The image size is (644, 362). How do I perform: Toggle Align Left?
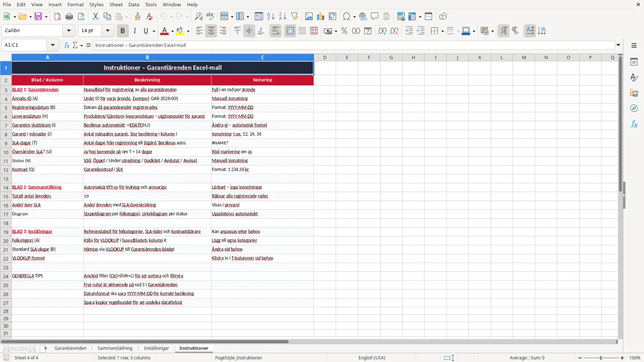click(199, 31)
